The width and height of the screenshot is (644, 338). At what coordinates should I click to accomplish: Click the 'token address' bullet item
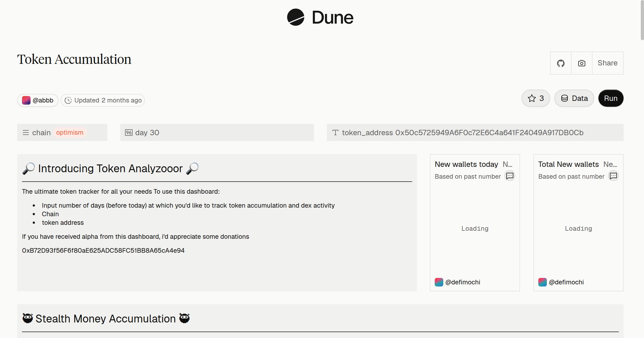click(x=63, y=223)
